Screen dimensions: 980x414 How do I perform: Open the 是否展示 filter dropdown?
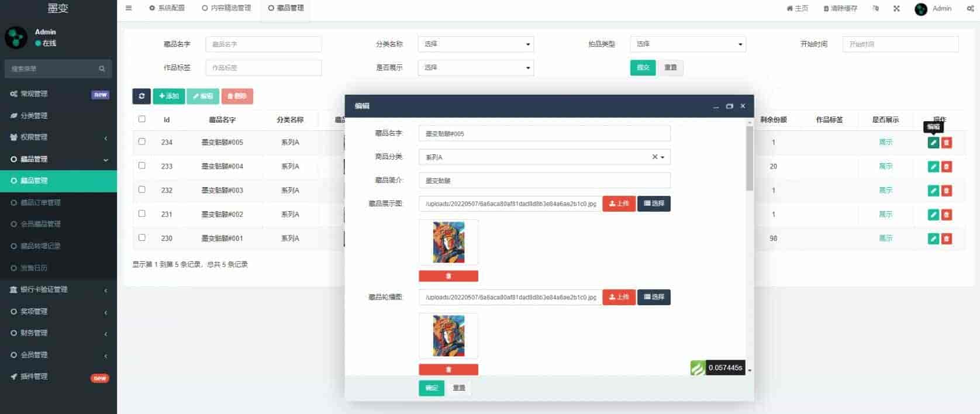point(475,68)
